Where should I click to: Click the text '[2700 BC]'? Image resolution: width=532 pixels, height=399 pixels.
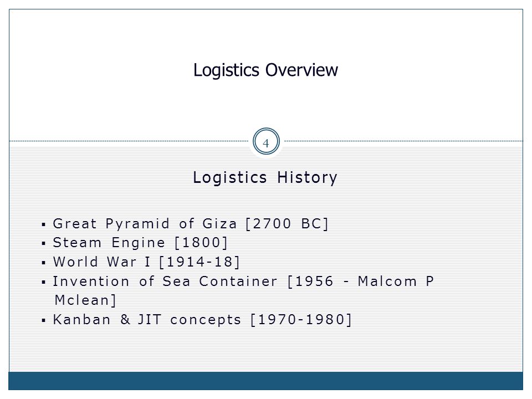tap(287, 224)
